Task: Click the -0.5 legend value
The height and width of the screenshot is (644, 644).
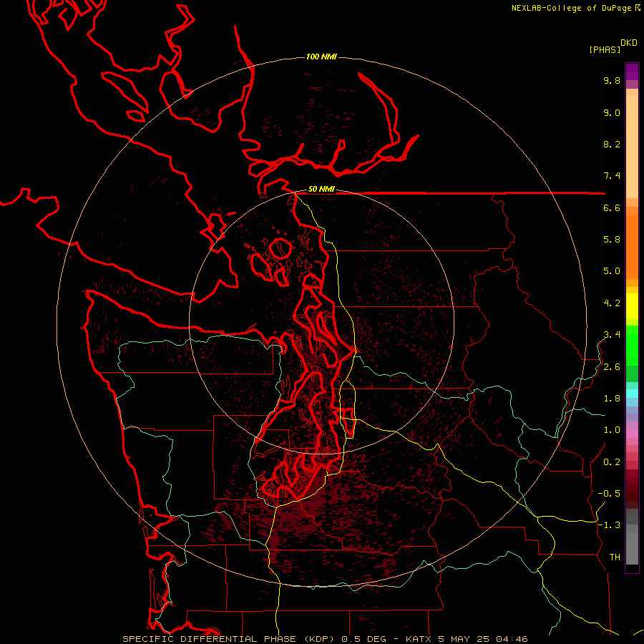Action: [x=609, y=494]
